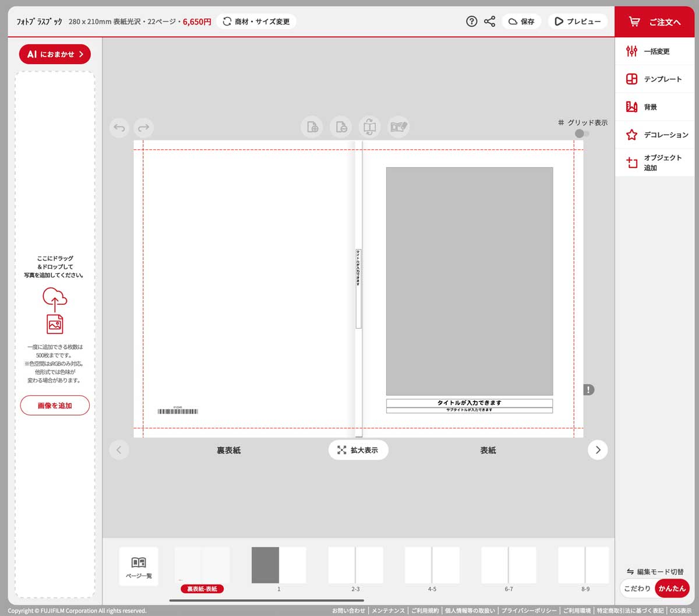Viewport: 699px width, 616px height.
Task: Select the かんたん editing mode
Action: pyautogui.click(x=672, y=589)
